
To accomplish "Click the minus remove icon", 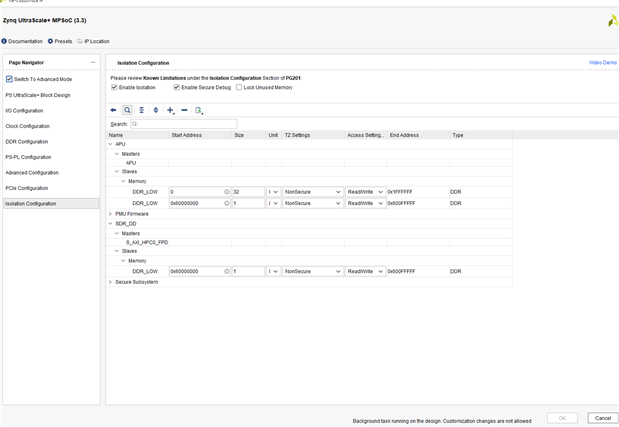I will (x=184, y=110).
